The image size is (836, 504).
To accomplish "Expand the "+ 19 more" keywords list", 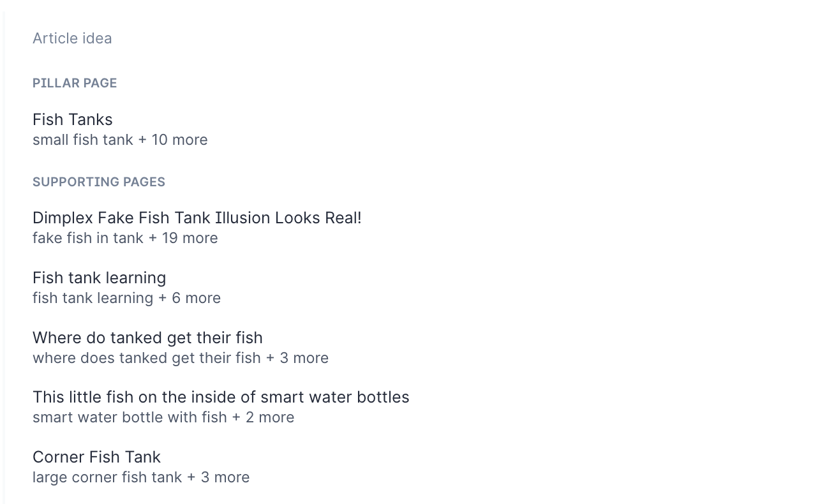I will click(183, 238).
